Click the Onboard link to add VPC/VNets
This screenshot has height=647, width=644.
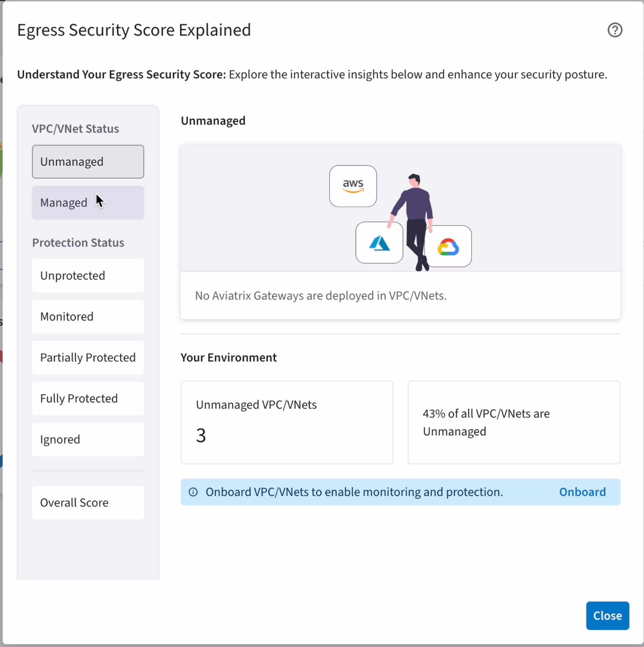582,492
